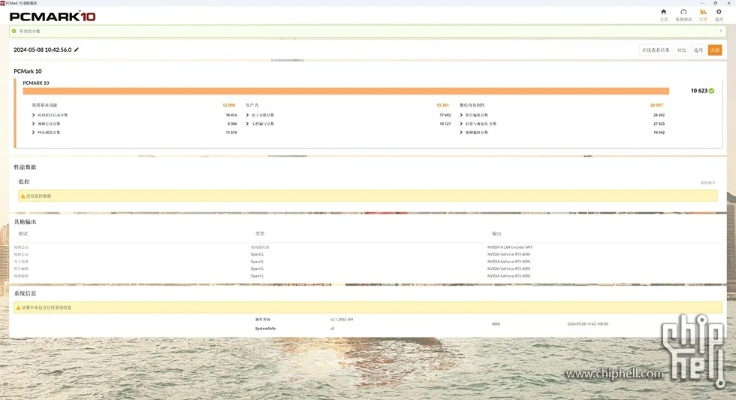This screenshot has width=736, height=400.
Task: Expand the Photo Editing score (照片编辑分数) row
Action: coord(461,115)
